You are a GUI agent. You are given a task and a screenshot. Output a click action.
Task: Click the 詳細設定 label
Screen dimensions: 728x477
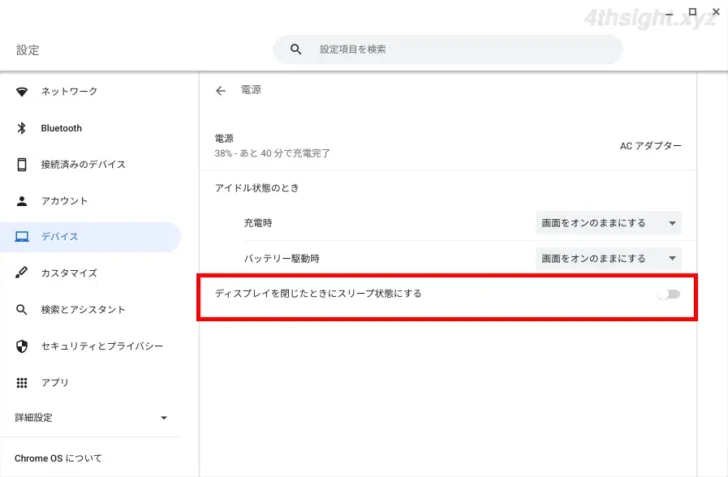tap(33, 418)
